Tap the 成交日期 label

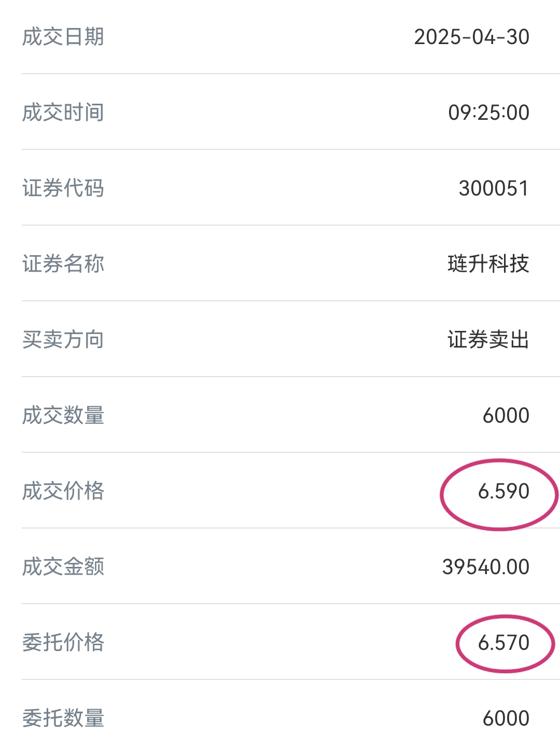[x=63, y=37]
